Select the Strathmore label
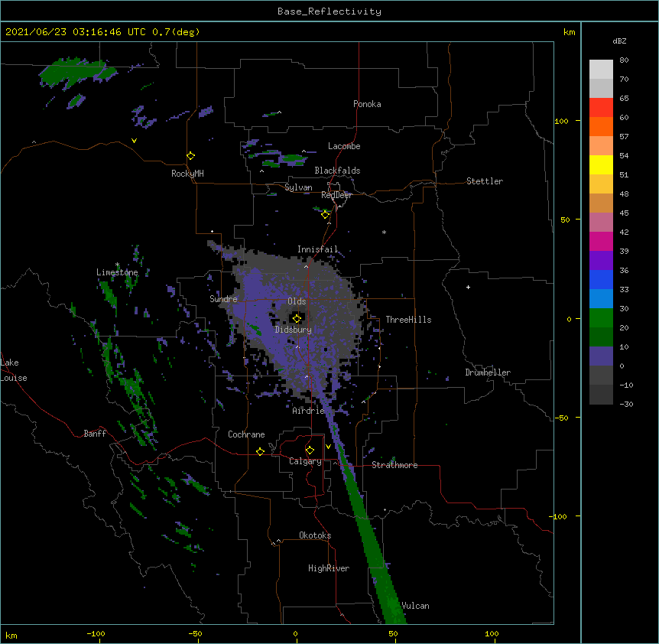 pyautogui.click(x=394, y=465)
